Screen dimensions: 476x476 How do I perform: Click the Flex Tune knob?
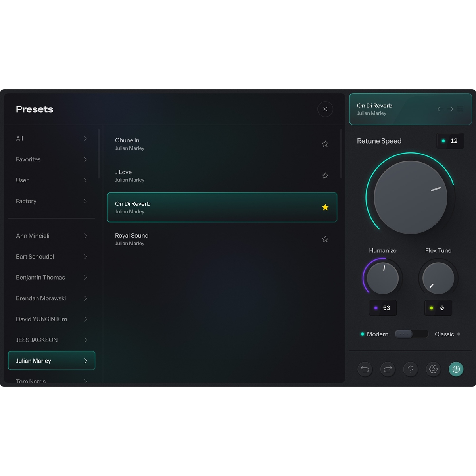point(438,278)
